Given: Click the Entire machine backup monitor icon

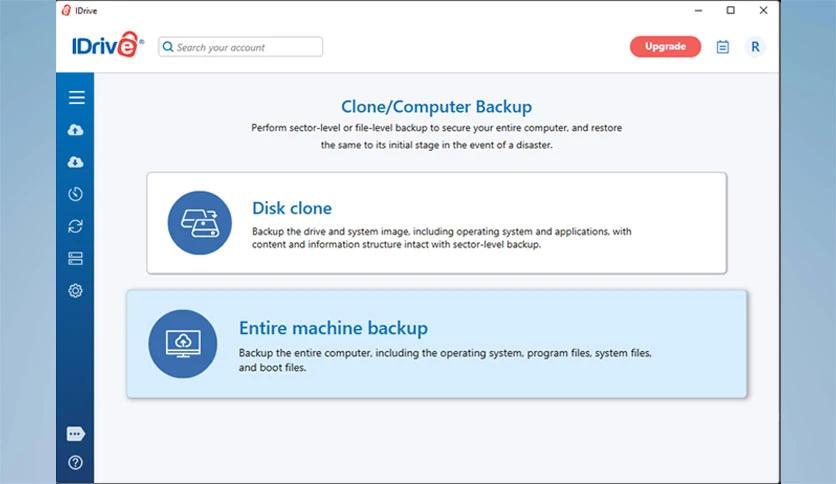Looking at the screenshot, I should (x=183, y=344).
